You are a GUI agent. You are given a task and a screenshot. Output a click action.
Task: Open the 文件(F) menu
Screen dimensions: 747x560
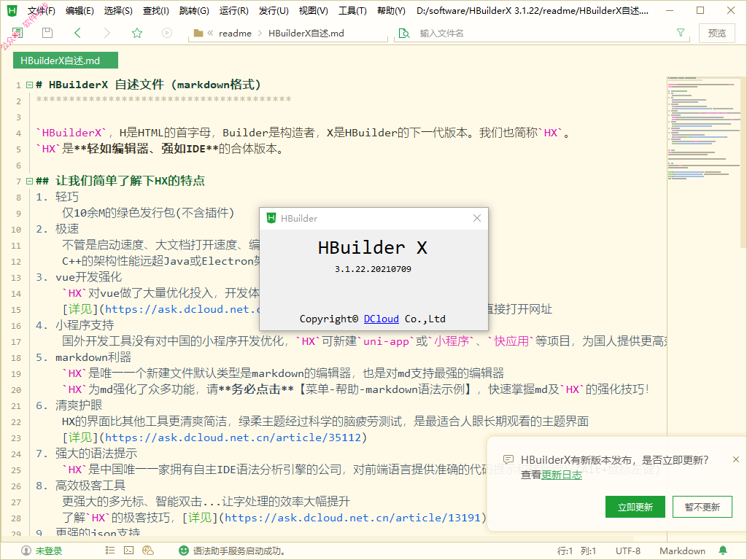[x=42, y=10]
